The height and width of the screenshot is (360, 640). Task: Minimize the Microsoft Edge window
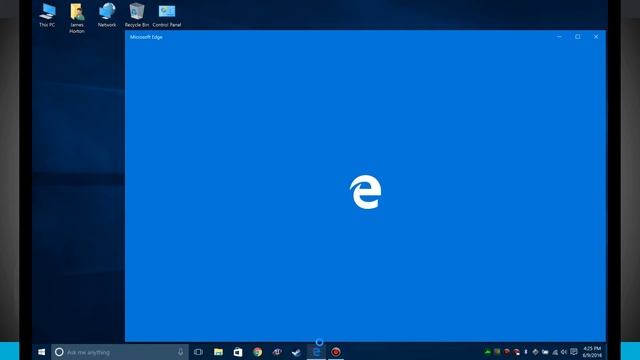[559, 37]
